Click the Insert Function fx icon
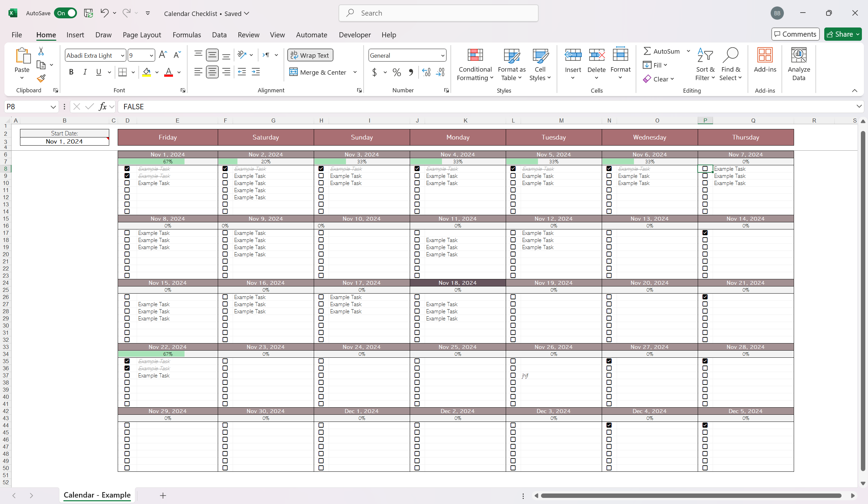 click(102, 107)
